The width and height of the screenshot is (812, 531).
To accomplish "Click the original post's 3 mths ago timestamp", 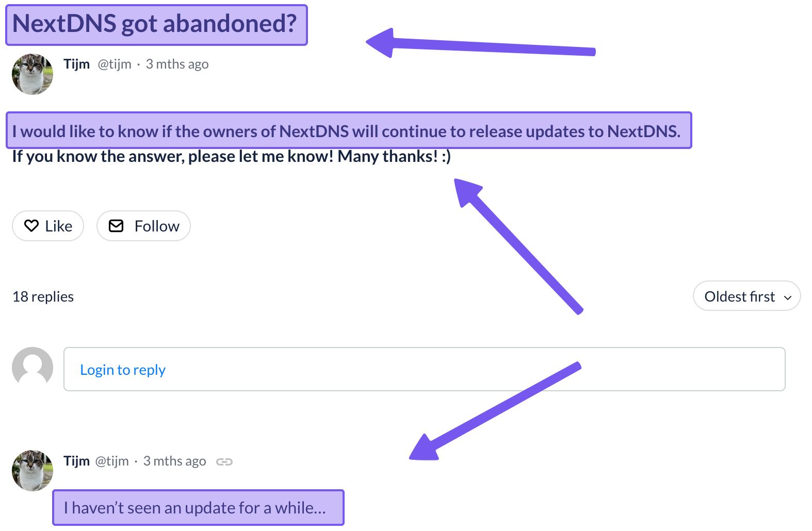I will (x=177, y=64).
